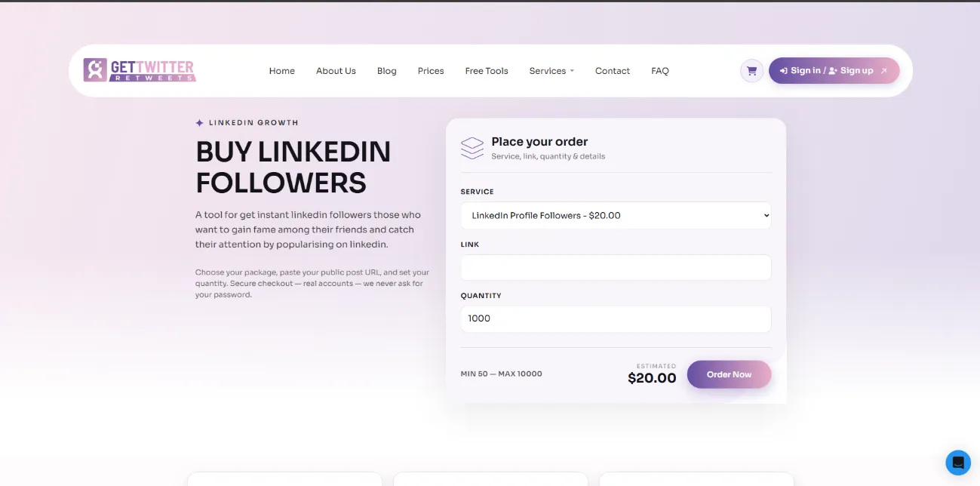Click the 'Place your order' heading
The width and height of the screenshot is (980, 486).
click(x=539, y=142)
